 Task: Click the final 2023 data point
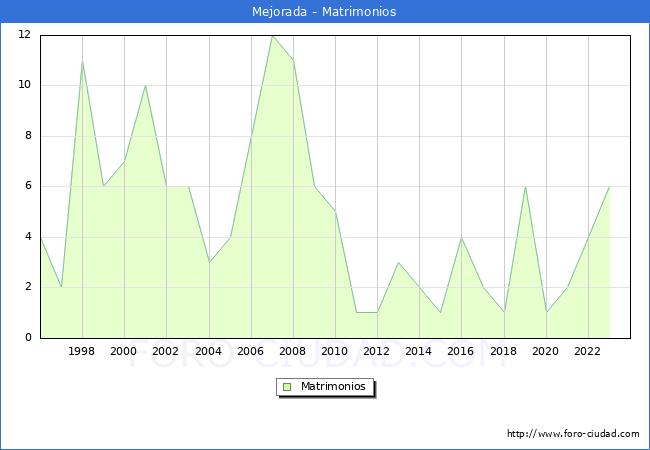tap(609, 187)
